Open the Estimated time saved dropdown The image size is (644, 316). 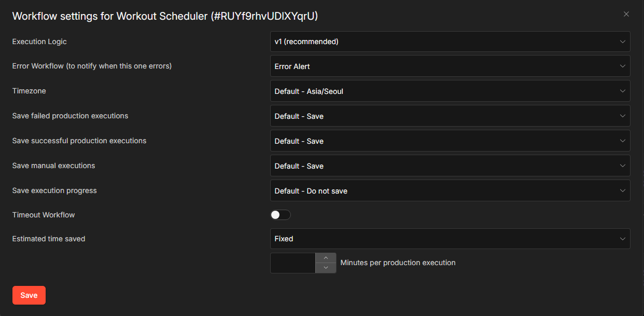pyautogui.click(x=450, y=239)
